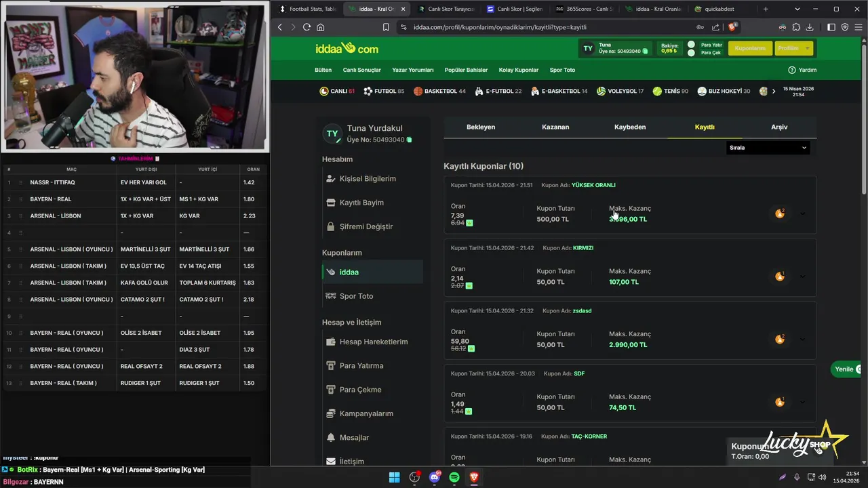Select VOLEYBOL sport icon
This screenshot has height=488, width=868.
[601, 91]
